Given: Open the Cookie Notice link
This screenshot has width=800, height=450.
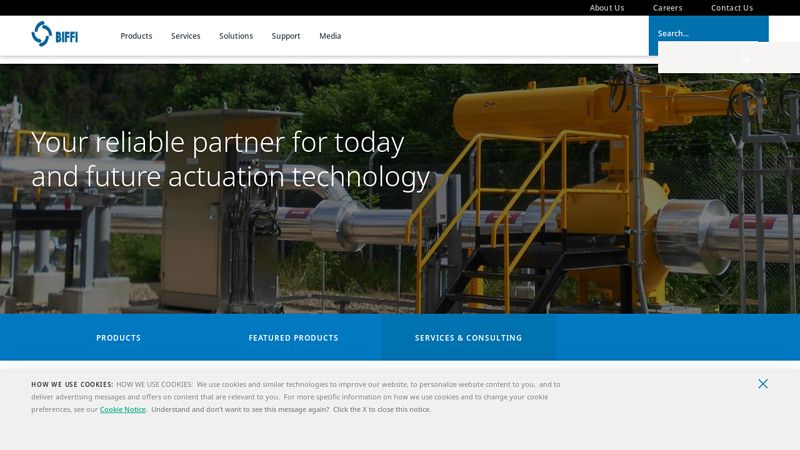Looking at the screenshot, I should click(122, 409).
